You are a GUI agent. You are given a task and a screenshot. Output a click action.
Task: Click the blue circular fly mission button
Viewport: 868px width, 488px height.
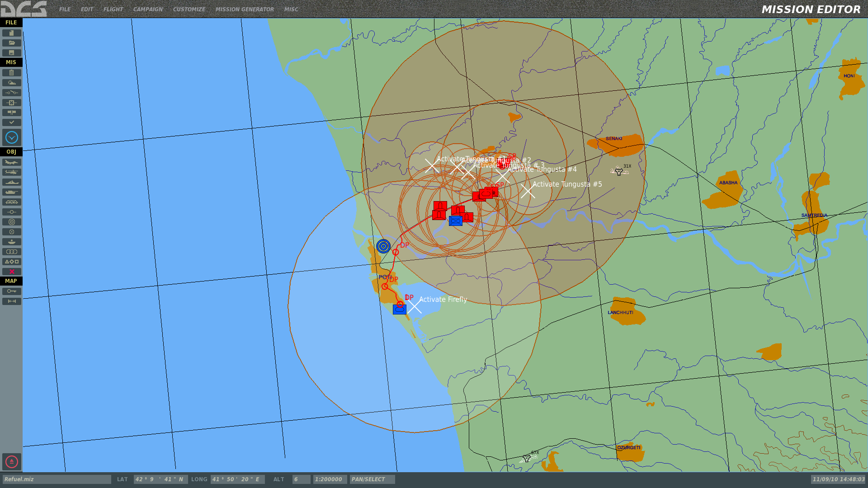pos(12,137)
